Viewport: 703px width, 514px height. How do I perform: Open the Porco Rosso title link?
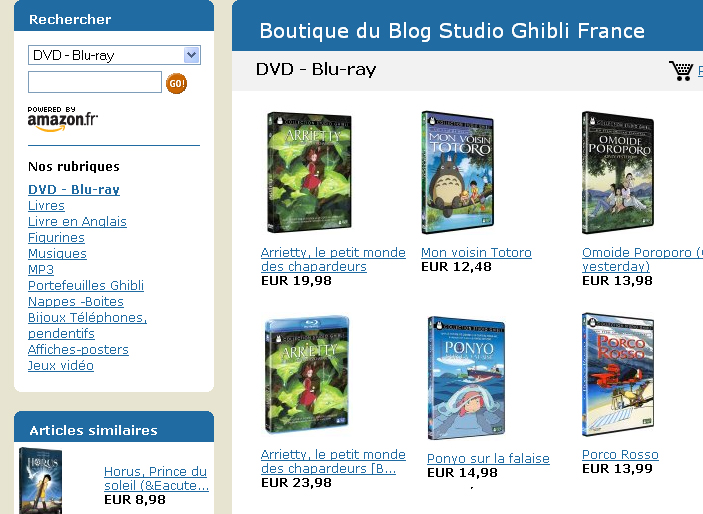click(x=620, y=454)
